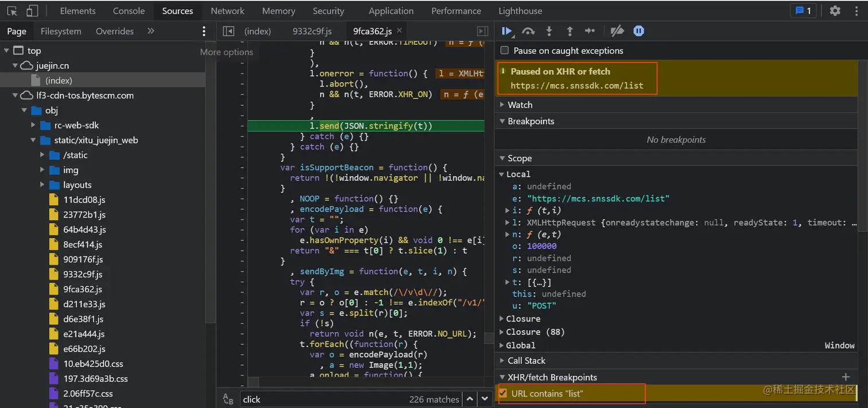Open the Performance tab
This screenshot has height=408, width=868.
click(x=458, y=11)
